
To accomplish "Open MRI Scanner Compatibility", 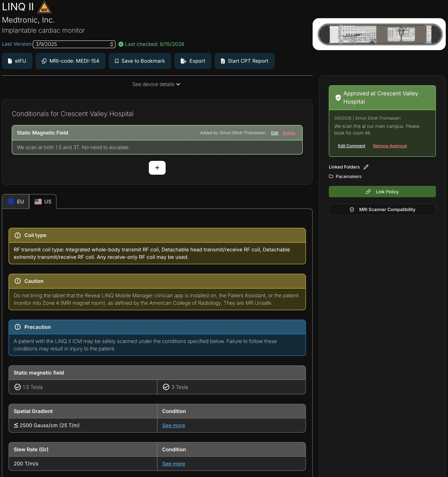I will 382,209.
